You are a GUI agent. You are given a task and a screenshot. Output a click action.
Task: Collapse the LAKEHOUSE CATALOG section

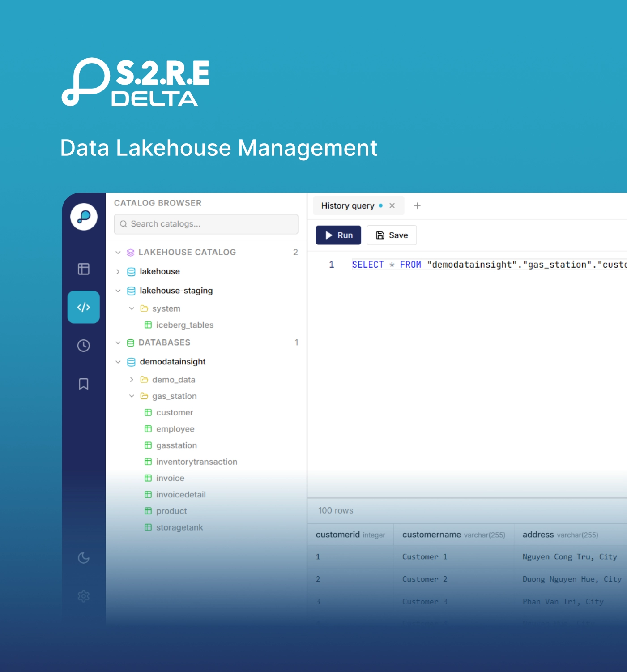[x=118, y=253]
